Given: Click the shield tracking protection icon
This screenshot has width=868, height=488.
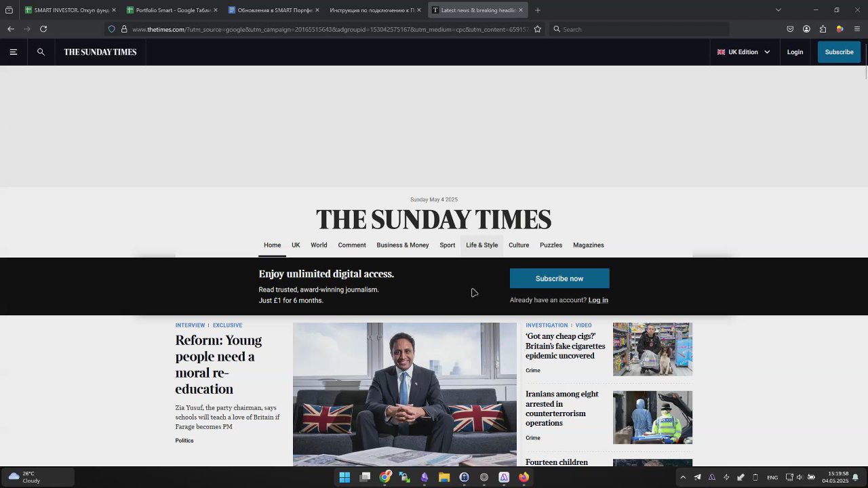Looking at the screenshot, I should pos(112,29).
